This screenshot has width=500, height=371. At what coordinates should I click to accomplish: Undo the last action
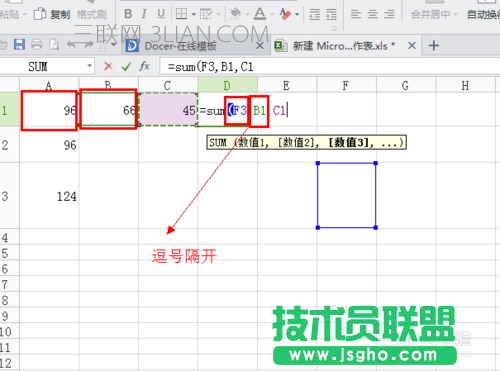71,44
